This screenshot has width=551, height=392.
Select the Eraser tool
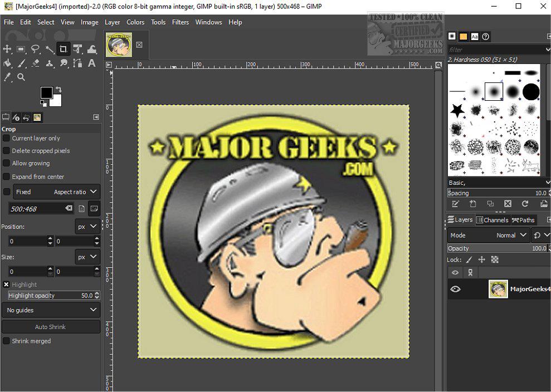36,63
